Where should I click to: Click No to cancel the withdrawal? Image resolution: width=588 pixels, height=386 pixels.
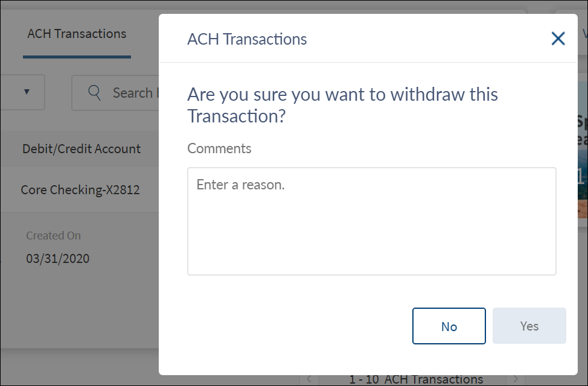(x=449, y=326)
